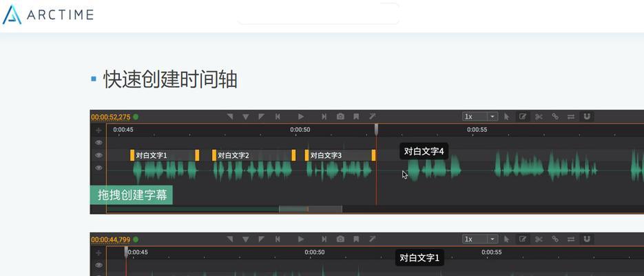
Task: Select the subtitle block 对白文字2
Action: tap(254, 155)
